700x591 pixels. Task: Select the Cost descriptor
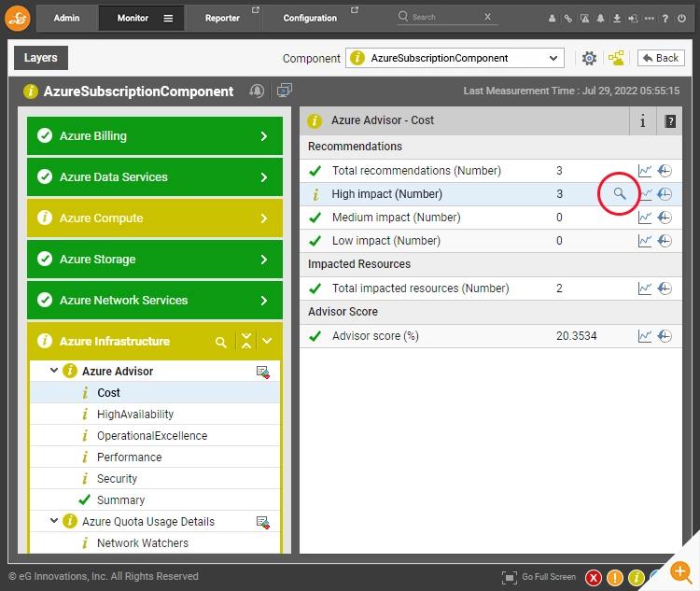[x=154, y=393]
